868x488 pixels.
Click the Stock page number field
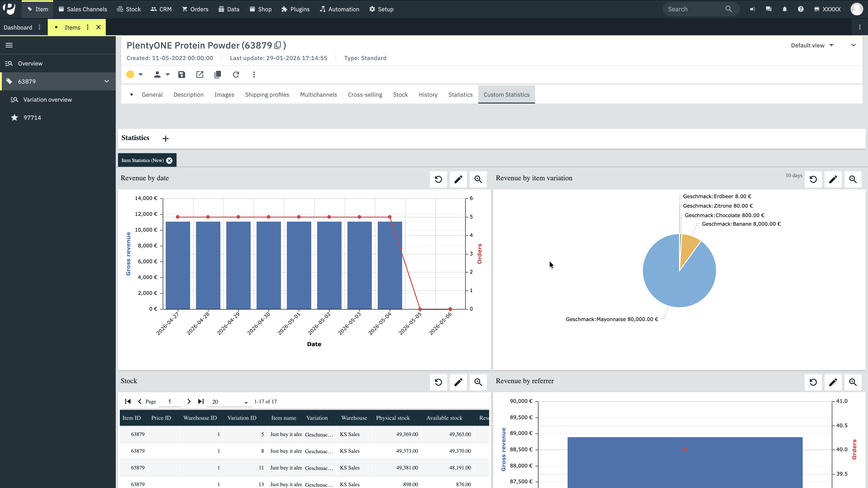(x=170, y=401)
